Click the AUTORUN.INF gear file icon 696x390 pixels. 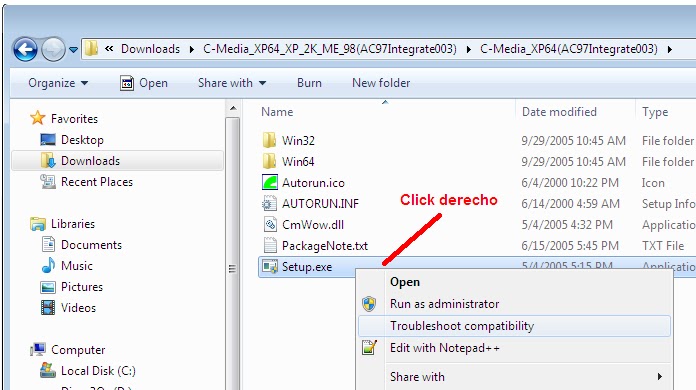click(x=269, y=203)
